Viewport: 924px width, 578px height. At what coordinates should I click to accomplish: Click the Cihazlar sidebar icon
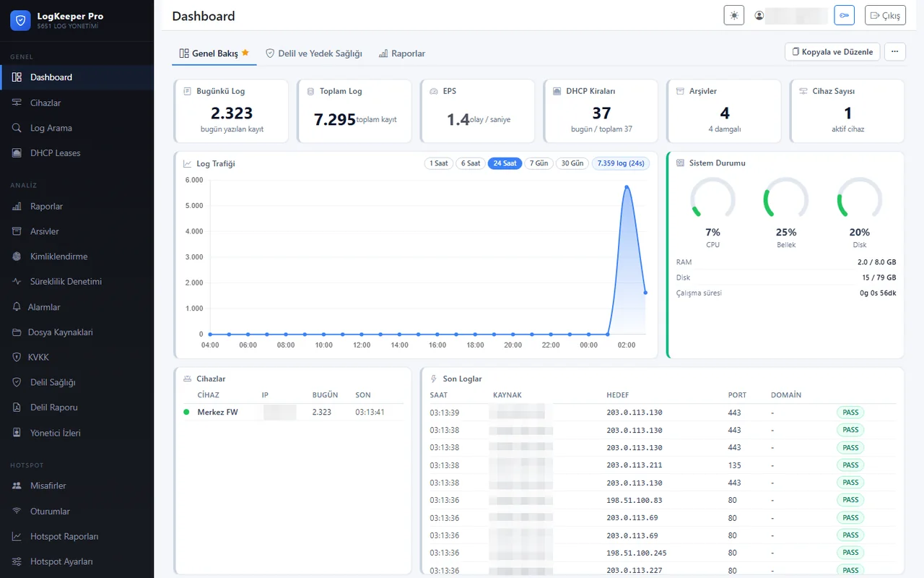click(17, 103)
